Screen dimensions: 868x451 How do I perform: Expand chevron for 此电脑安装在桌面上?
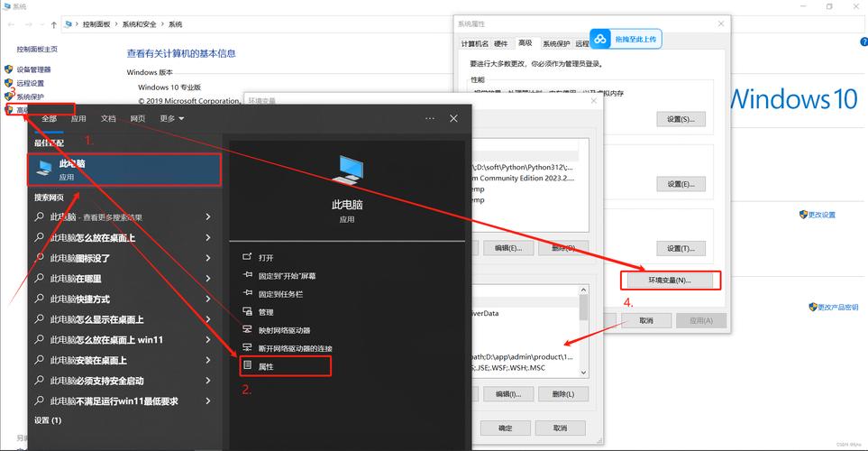[x=208, y=360]
